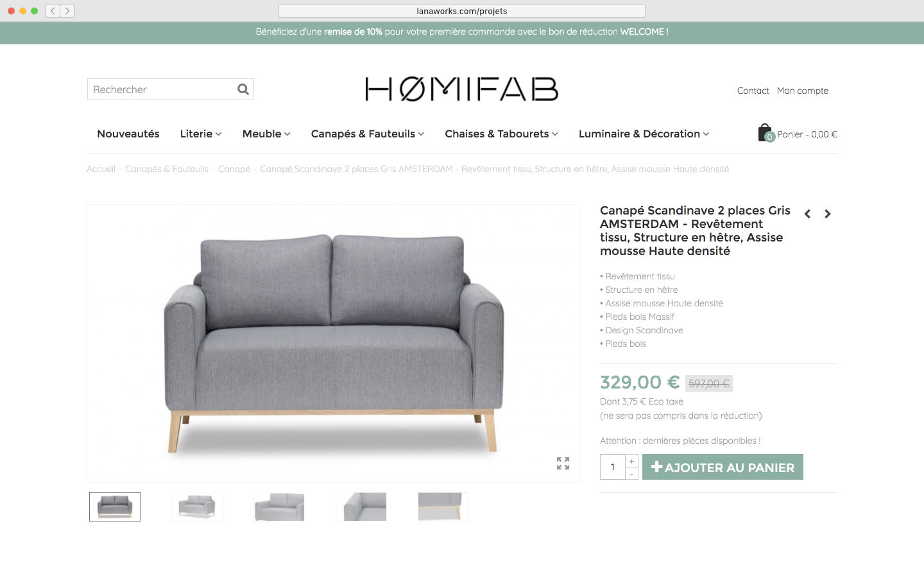924x578 pixels.
Task: Open the shopping bag cart icon
Action: coord(765,133)
